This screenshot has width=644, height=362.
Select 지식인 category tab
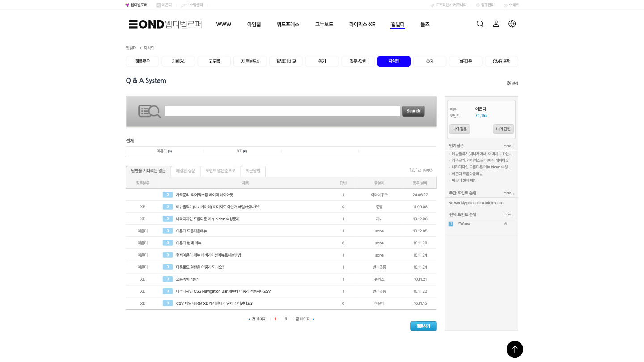(394, 61)
